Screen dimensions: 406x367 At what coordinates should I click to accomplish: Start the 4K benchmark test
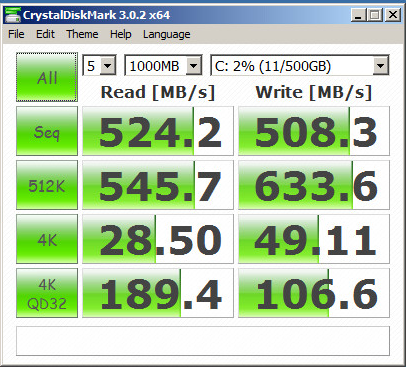click(x=47, y=239)
